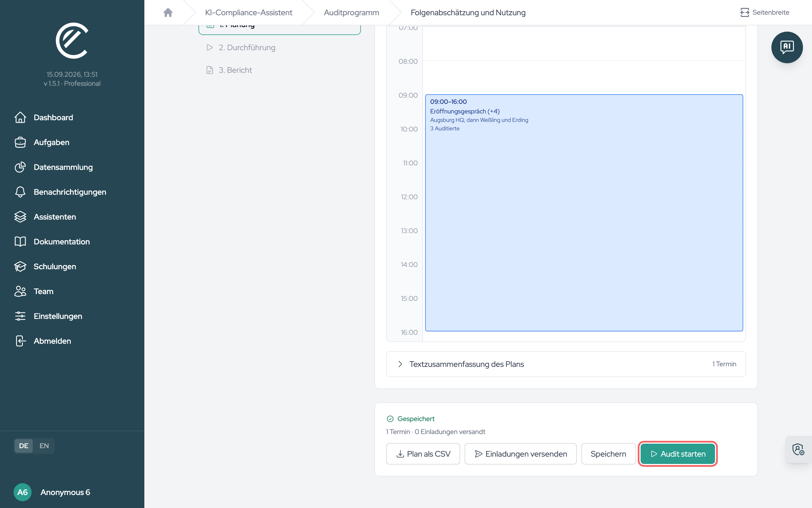Click the Aufgaben briefcase icon
The height and width of the screenshot is (508, 812).
[20, 142]
